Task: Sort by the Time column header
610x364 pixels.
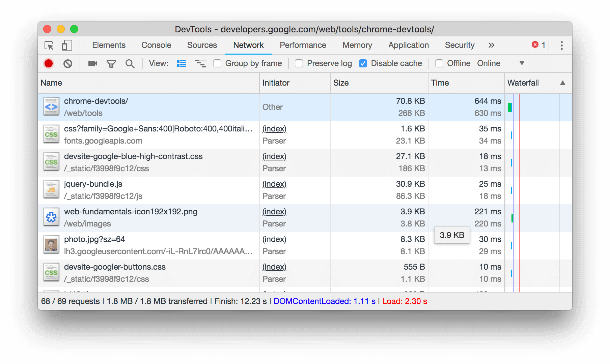Action: click(x=466, y=83)
